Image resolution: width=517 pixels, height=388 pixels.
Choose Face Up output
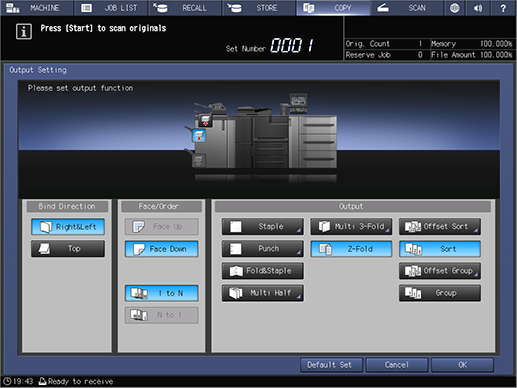click(x=161, y=227)
